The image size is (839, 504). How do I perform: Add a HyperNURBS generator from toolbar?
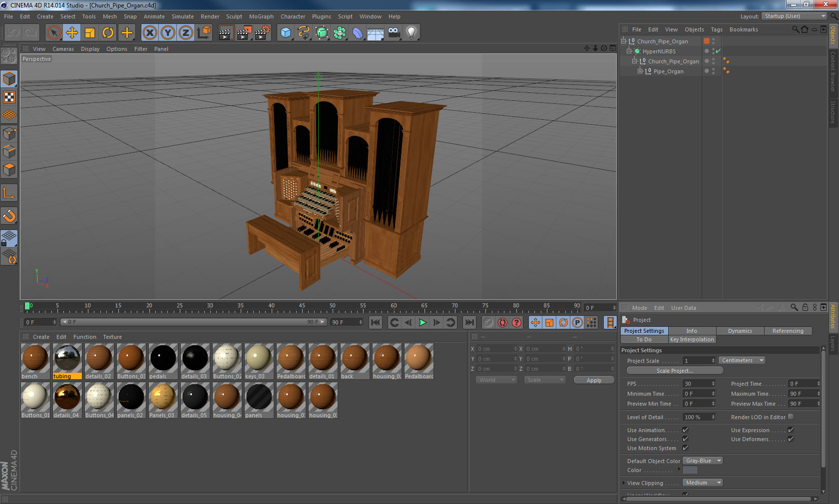[322, 33]
